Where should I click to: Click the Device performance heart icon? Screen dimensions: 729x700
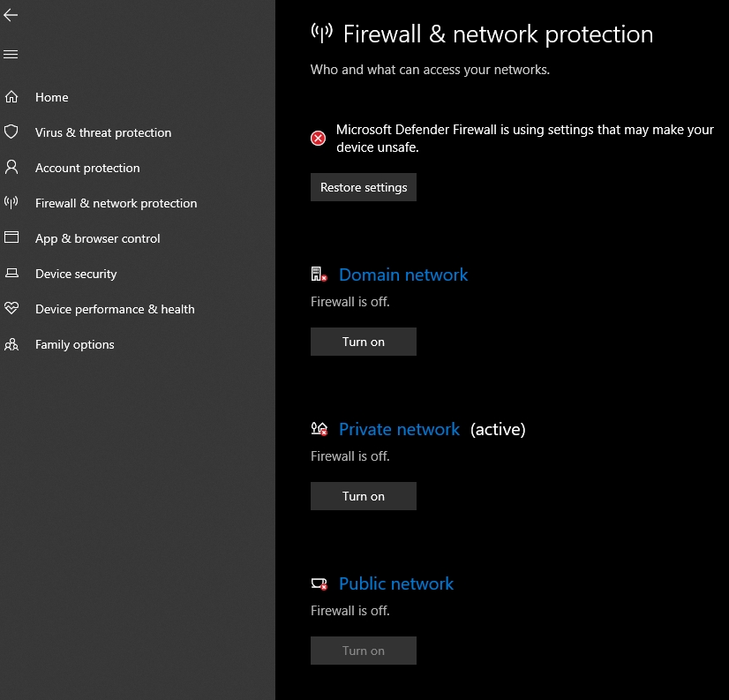pos(11,309)
